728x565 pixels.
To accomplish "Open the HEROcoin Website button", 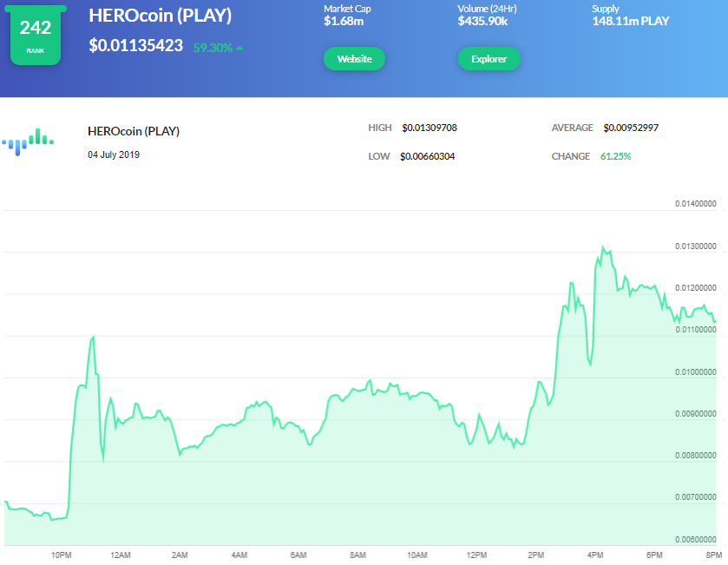I will click(354, 59).
